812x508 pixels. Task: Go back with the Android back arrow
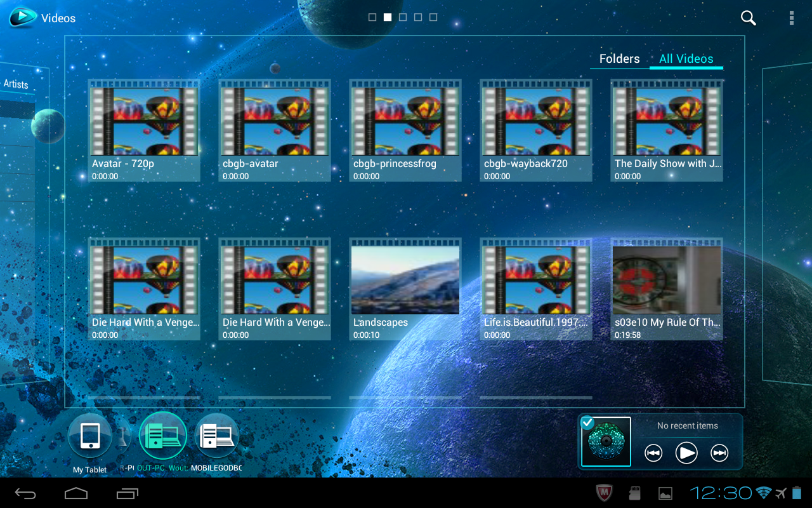coord(25,493)
